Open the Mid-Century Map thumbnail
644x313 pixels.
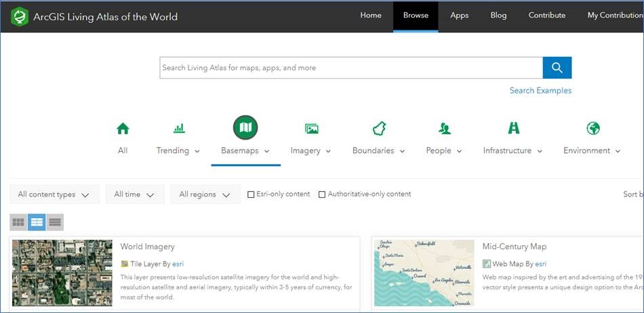click(424, 273)
